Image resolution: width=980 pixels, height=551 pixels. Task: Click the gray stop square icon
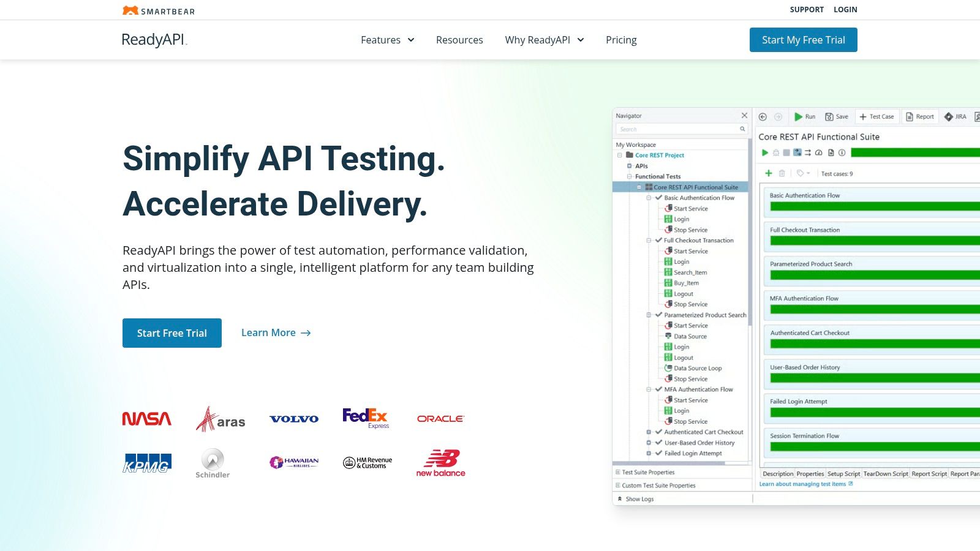(786, 152)
